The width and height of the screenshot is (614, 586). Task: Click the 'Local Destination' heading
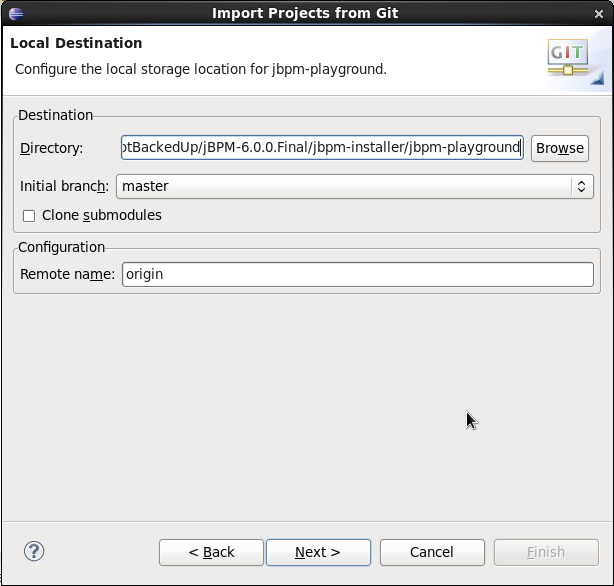point(76,44)
